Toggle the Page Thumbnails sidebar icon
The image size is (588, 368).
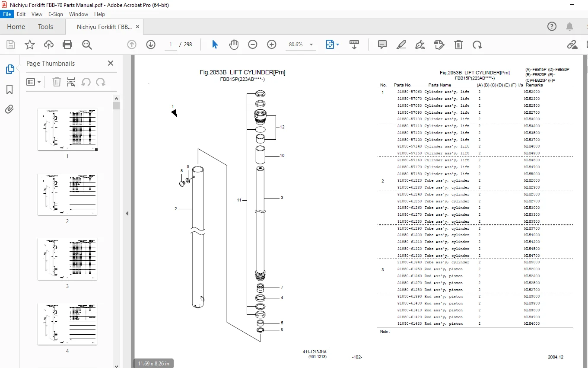(x=10, y=69)
